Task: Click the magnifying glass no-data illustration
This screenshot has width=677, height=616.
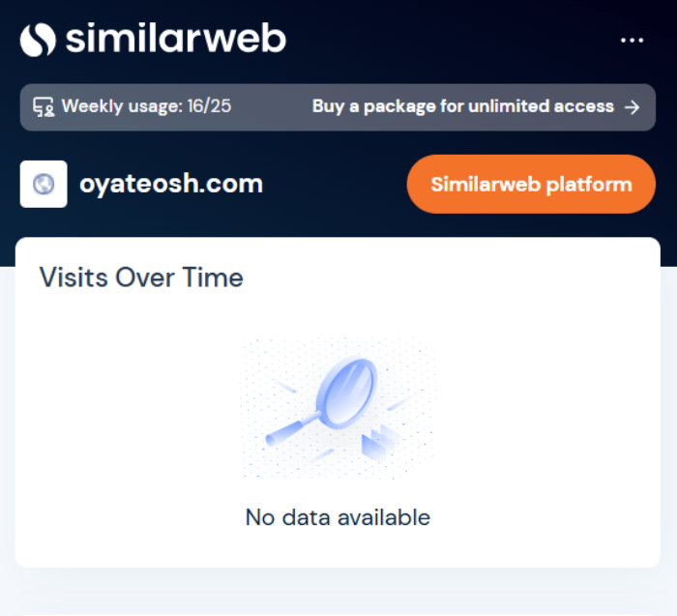Action: coord(338,408)
